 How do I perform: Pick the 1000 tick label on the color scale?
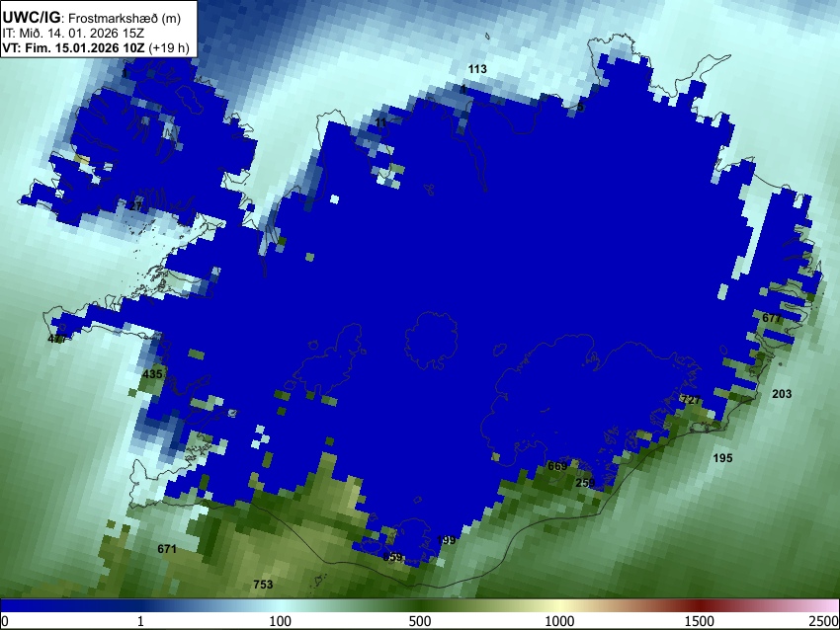pyautogui.click(x=559, y=621)
